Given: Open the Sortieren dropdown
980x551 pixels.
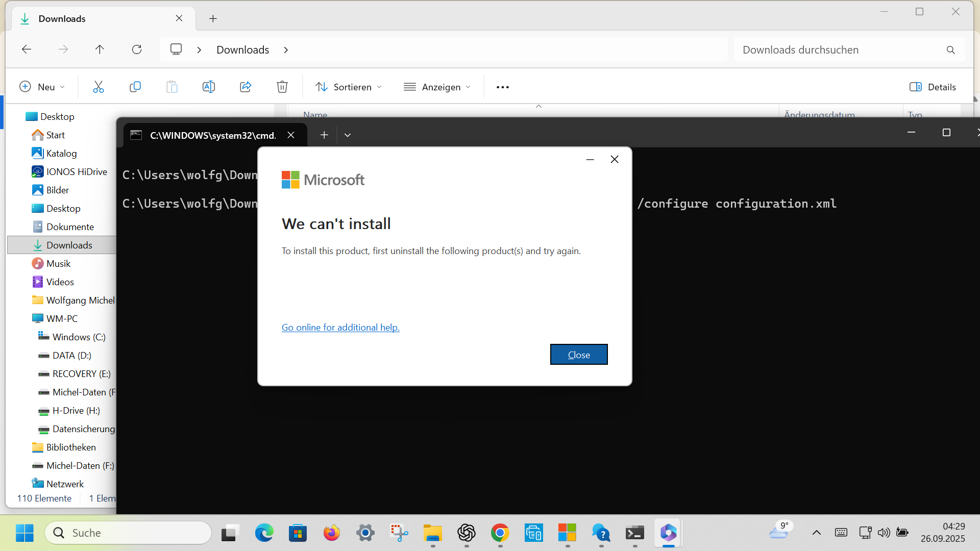Looking at the screenshot, I should 349,87.
